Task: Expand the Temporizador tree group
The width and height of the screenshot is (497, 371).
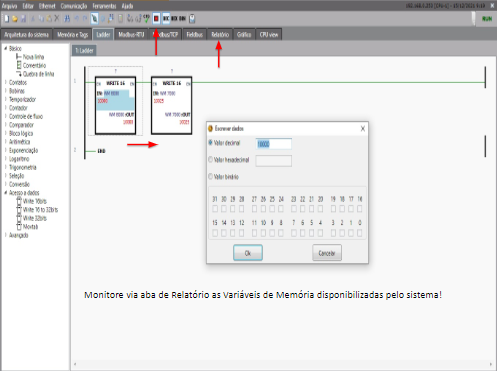Action: pos(6,99)
